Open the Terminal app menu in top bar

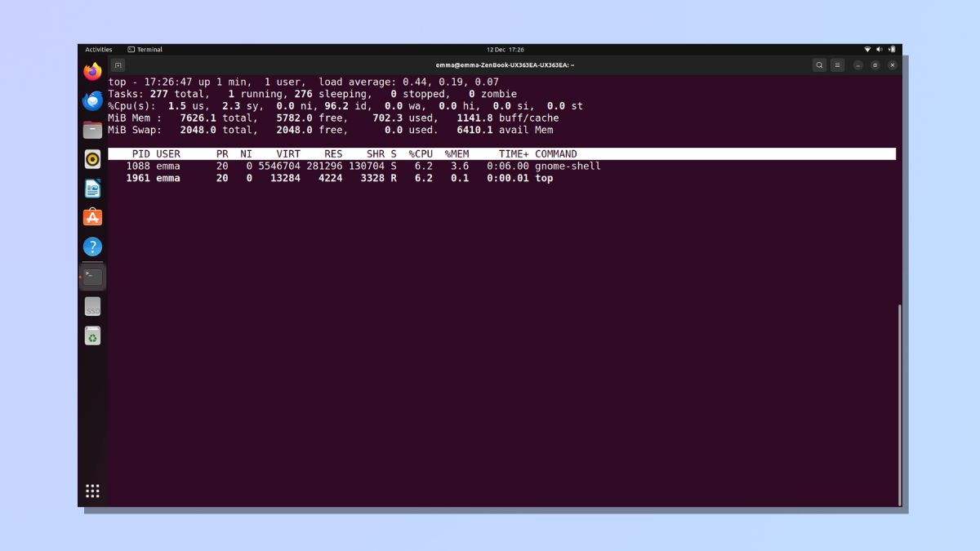(145, 50)
